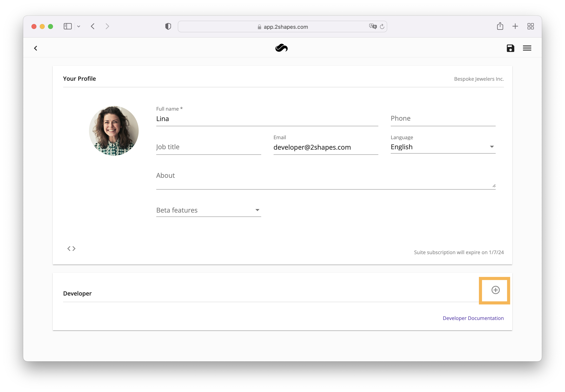Click the Your Profile heading

(x=79, y=79)
